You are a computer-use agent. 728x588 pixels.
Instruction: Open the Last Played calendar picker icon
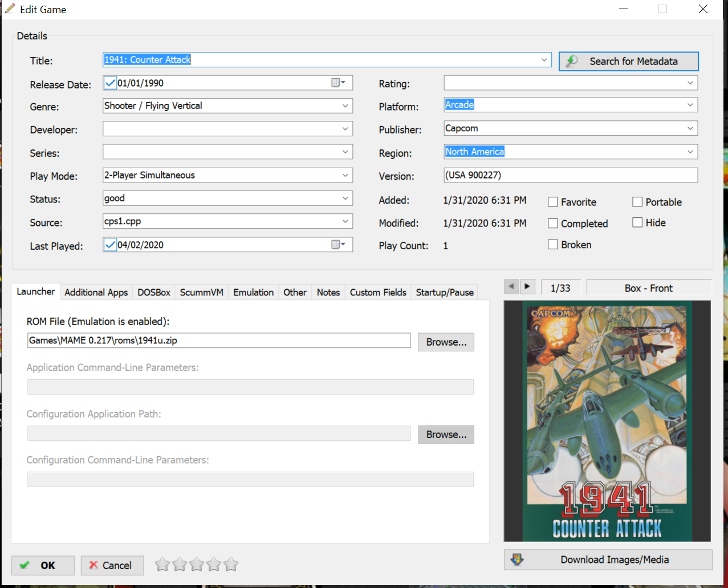pyautogui.click(x=338, y=245)
